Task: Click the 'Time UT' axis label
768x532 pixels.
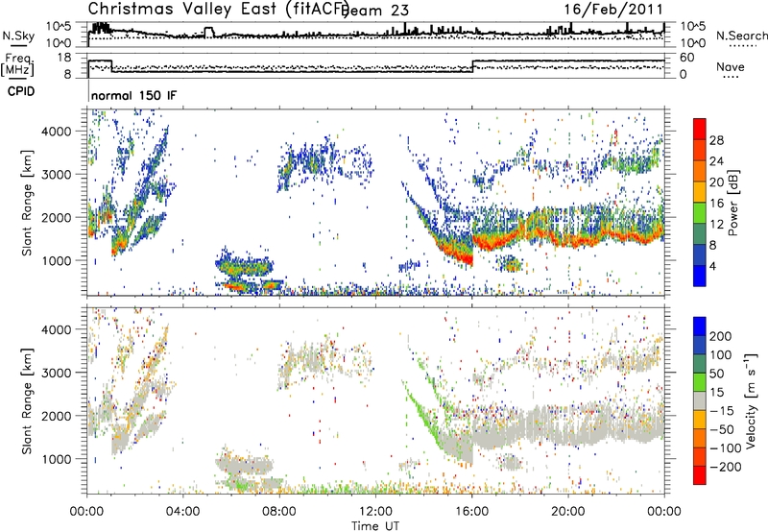Action: tap(375, 526)
